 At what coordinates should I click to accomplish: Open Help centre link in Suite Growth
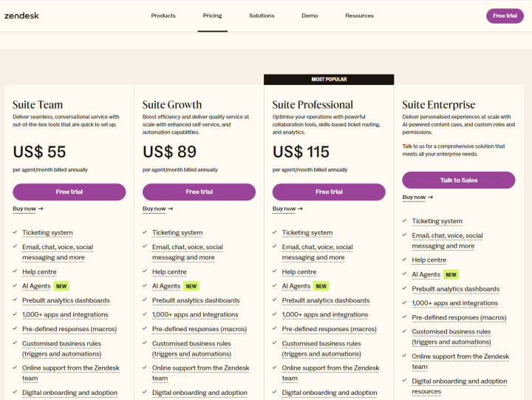169,272
